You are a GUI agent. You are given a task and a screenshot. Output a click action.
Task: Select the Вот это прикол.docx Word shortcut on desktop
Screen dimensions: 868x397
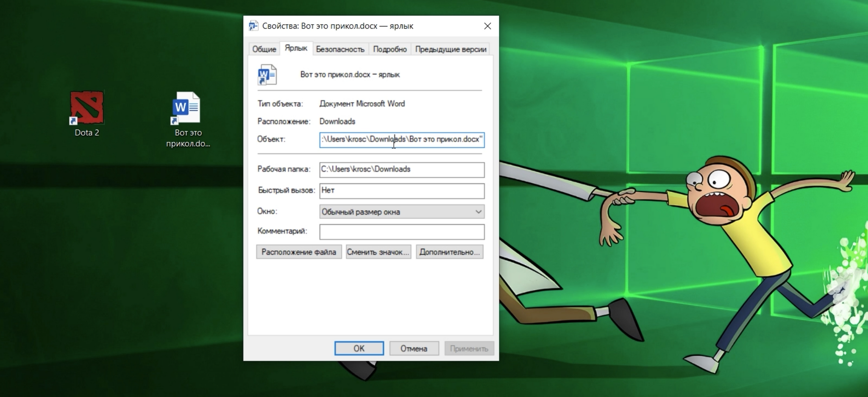[x=186, y=108]
